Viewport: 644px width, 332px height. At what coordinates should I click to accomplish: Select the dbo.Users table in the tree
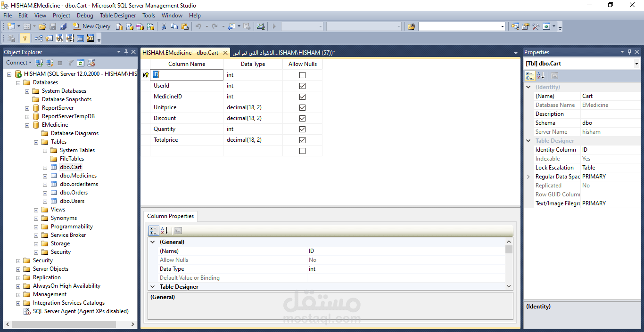coord(72,201)
